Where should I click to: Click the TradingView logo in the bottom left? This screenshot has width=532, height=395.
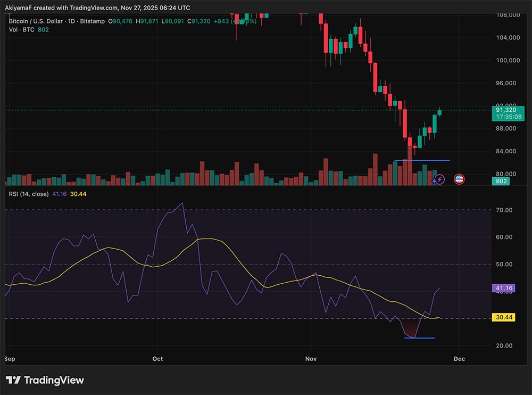pyautogui.click(x=45, y=381)
